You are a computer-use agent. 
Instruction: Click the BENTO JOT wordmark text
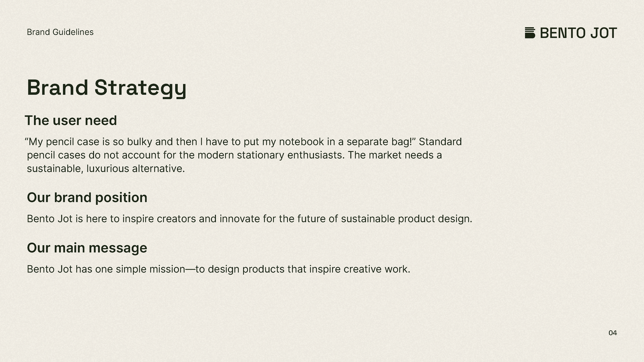click(578, 33)
